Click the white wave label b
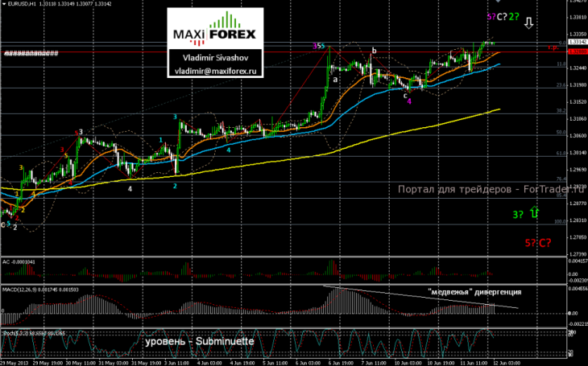Viewport: 588px width, 366px height. point(374,51)
